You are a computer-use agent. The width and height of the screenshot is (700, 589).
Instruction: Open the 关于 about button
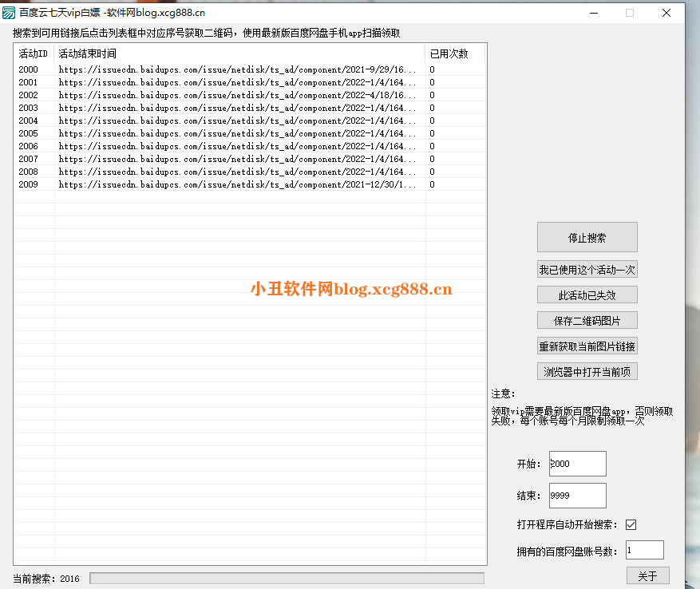(648, 576)
